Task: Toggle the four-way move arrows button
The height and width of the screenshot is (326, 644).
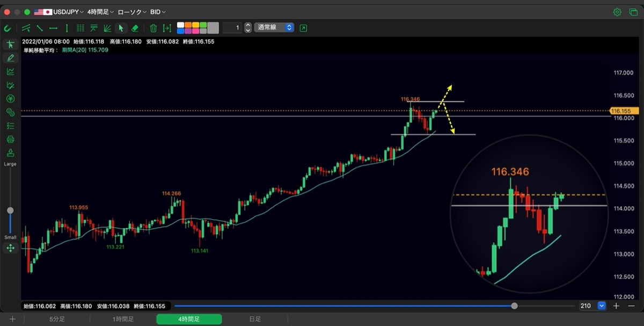Action: tap(10, 248)
